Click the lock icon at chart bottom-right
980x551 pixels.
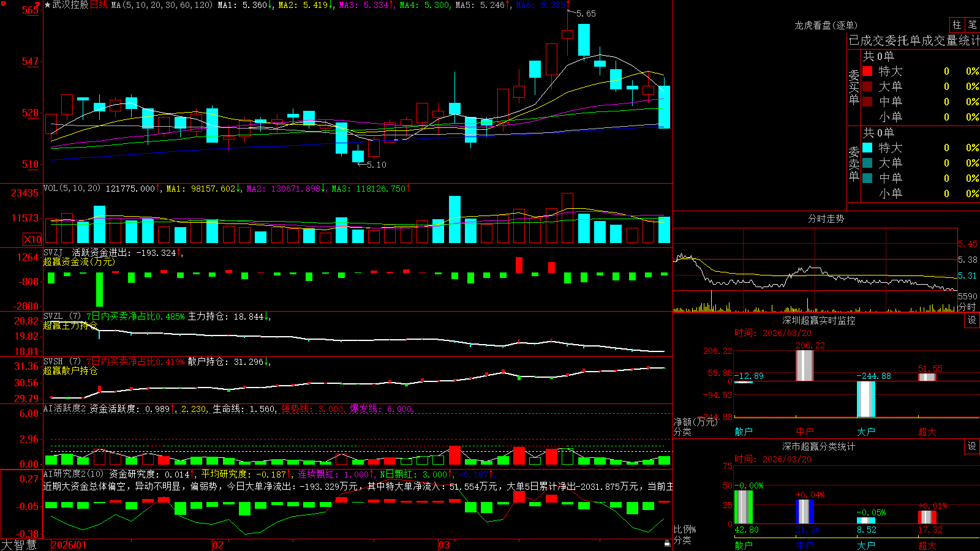(x=667, y=543)
